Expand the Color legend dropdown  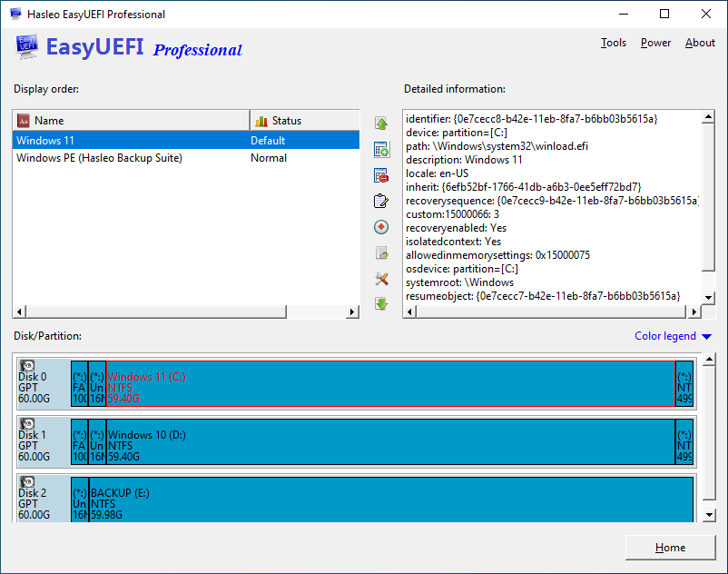(673, 336)
